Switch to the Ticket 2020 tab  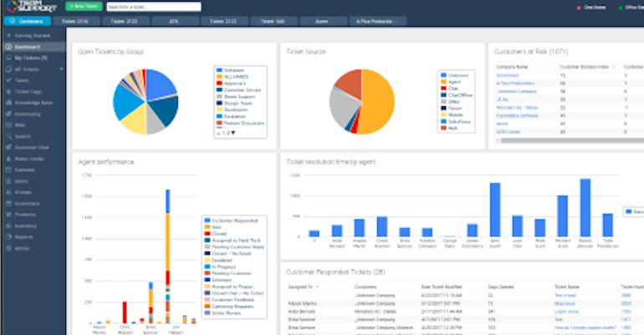125,21
